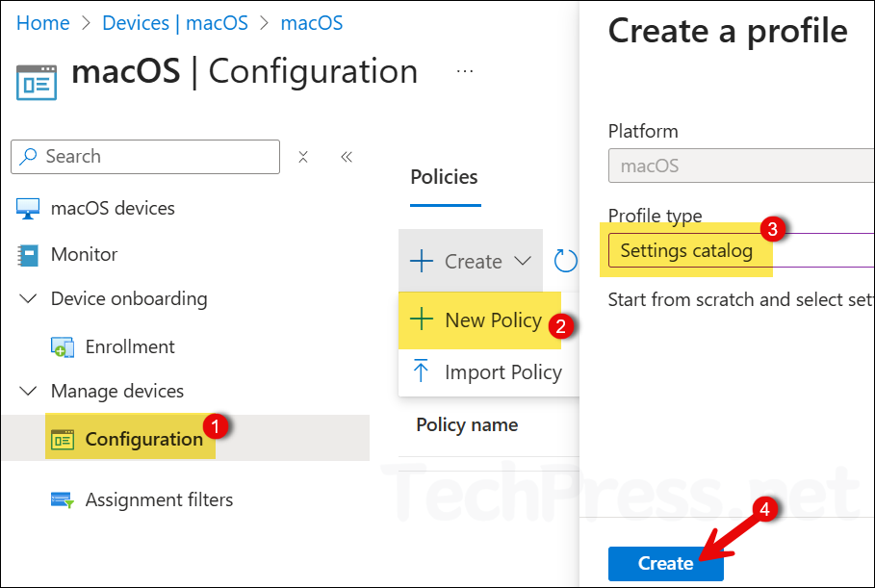The height and width of the screenshot is (588, 875).
Task: Open macOS devices in the sidebar
Action: coord(113,208)
